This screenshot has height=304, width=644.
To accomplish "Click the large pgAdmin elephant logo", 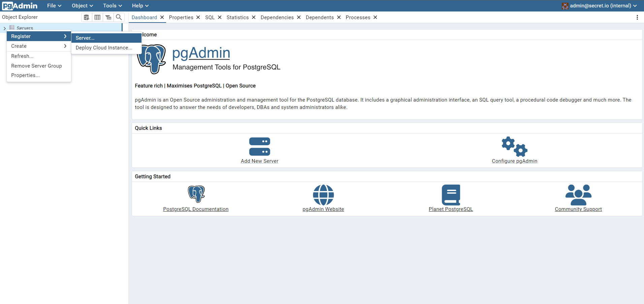I will (x=151, y=59).
